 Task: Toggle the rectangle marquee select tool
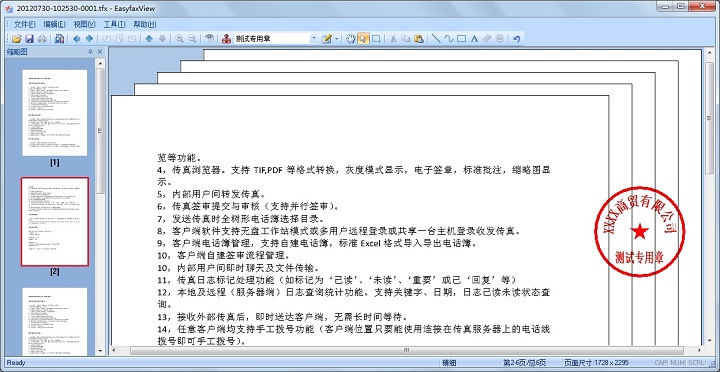pos(376,39)
